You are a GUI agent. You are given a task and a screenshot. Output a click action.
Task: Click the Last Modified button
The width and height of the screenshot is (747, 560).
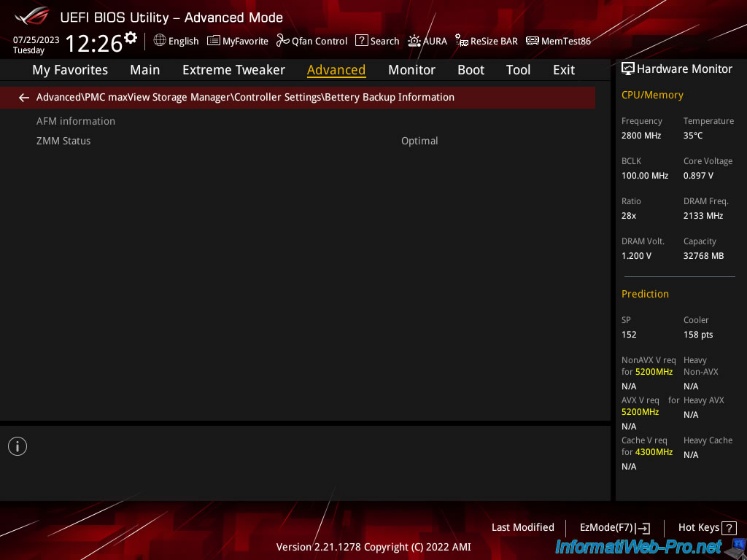point(522,527)
